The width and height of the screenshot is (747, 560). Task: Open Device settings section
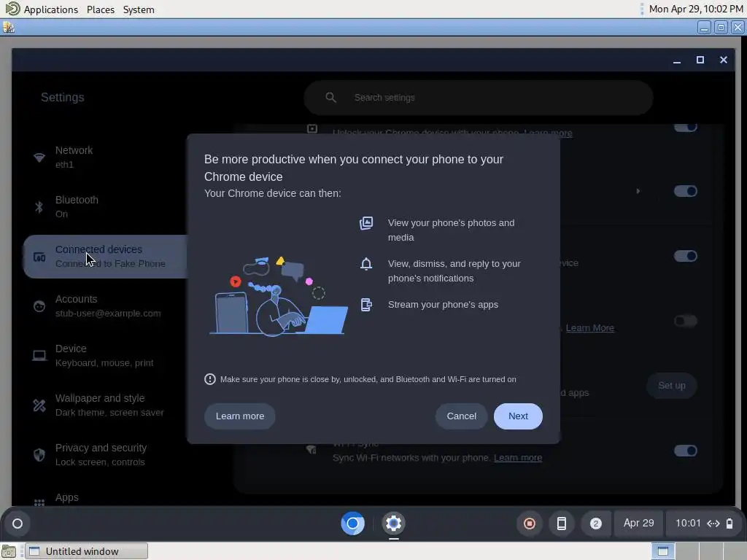coord(105,356)
